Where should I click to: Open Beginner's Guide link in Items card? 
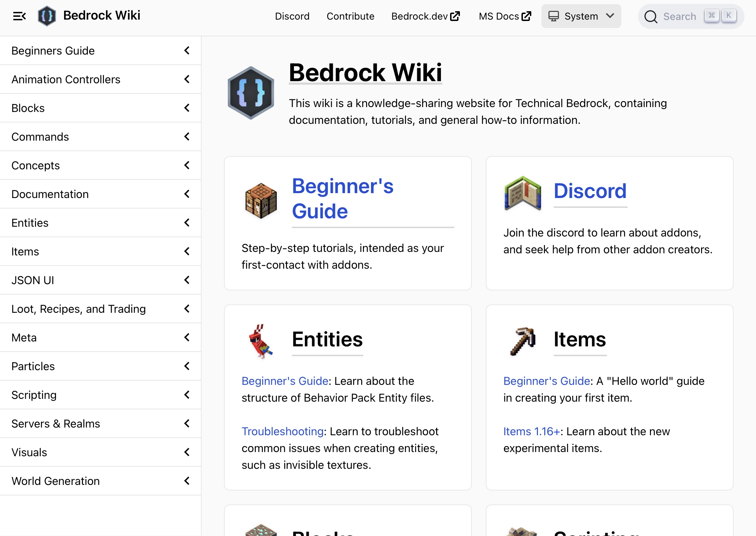[547, 381]
